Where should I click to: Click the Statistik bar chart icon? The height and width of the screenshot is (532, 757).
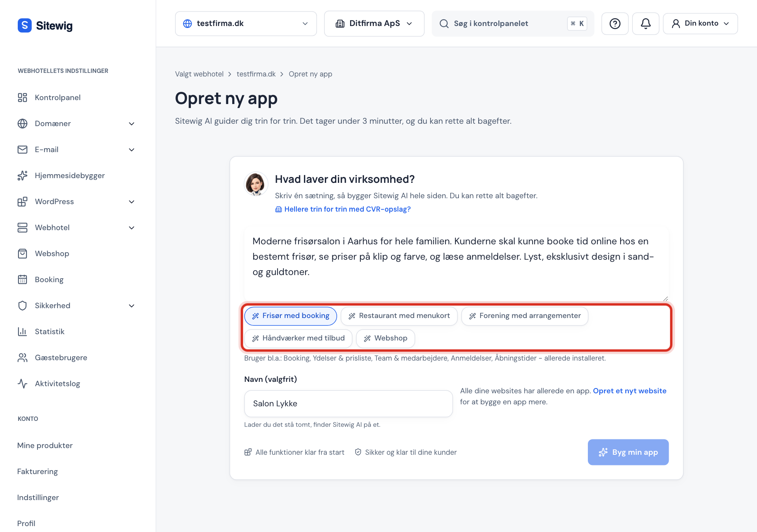22,331
